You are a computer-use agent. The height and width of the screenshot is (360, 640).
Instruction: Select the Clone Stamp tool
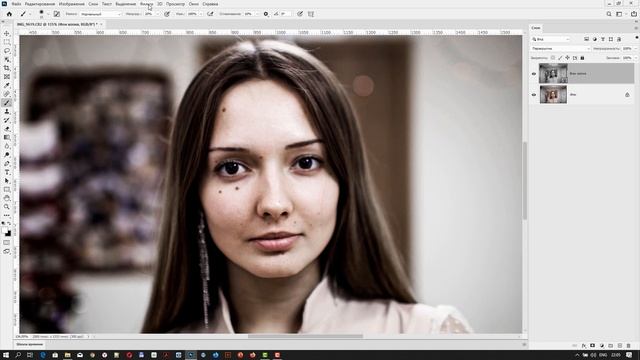point(7,111)
